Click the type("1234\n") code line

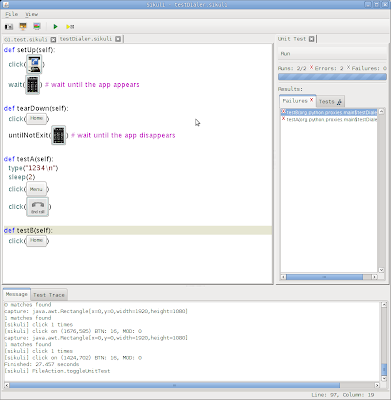pos(33,168)
